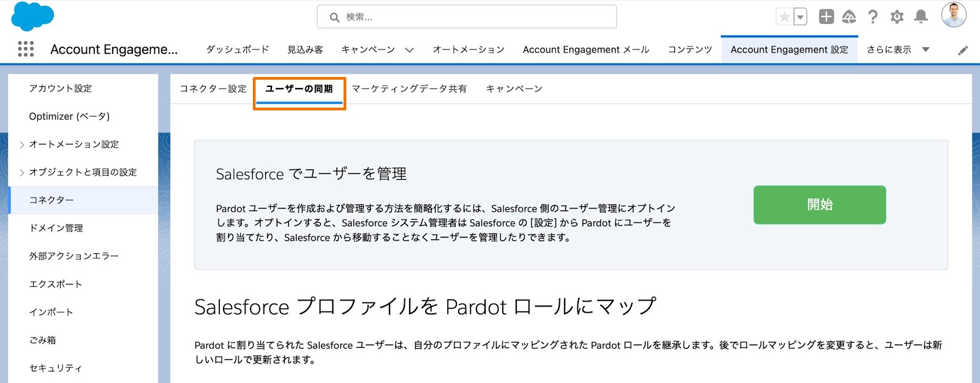Open the setup gear icon

(897, 17)
